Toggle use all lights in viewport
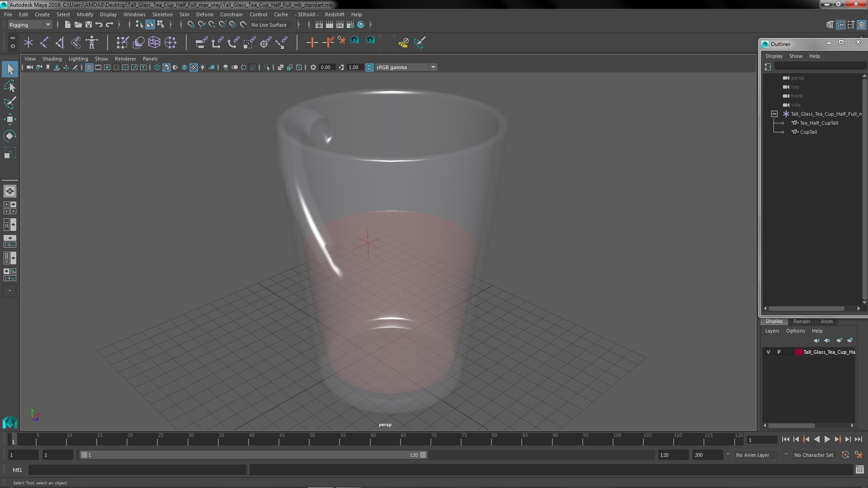Image resolution: width=868 pixels, height=488 pixels. point(203,68)
